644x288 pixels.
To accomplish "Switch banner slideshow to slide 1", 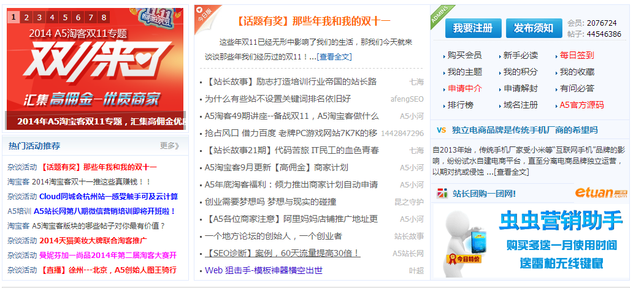I will click(x=13, y=17).
